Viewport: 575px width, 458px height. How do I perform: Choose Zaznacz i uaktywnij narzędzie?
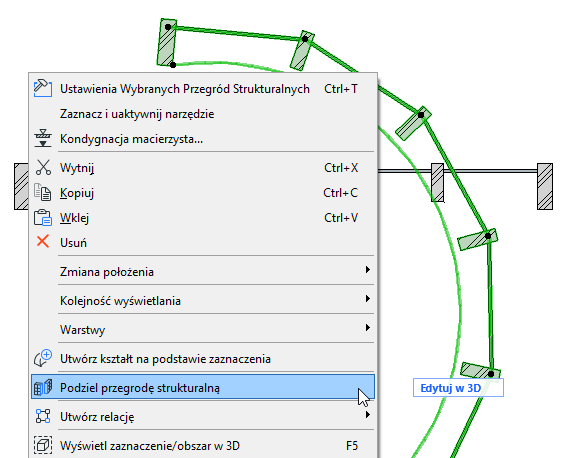(x=203, y=114)
